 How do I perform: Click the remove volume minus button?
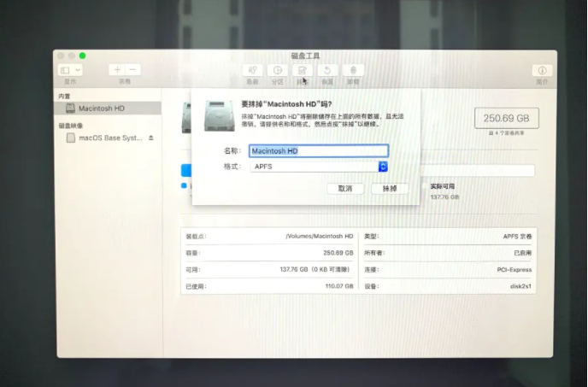pos(133,69)
